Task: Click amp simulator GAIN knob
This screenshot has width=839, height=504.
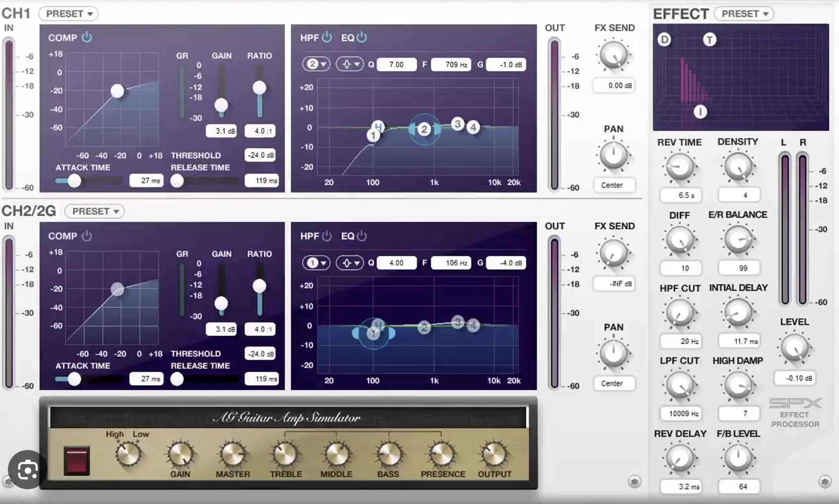Action: click(180, 454)
